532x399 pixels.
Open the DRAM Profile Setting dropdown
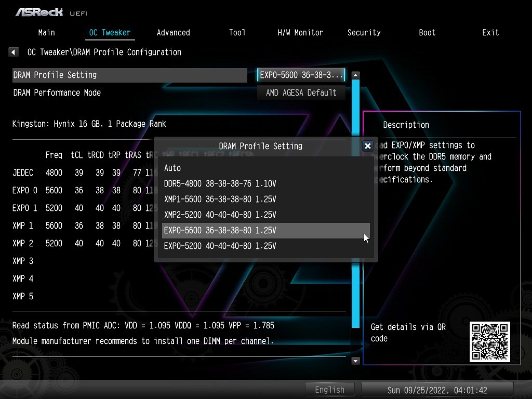(301, 75)
